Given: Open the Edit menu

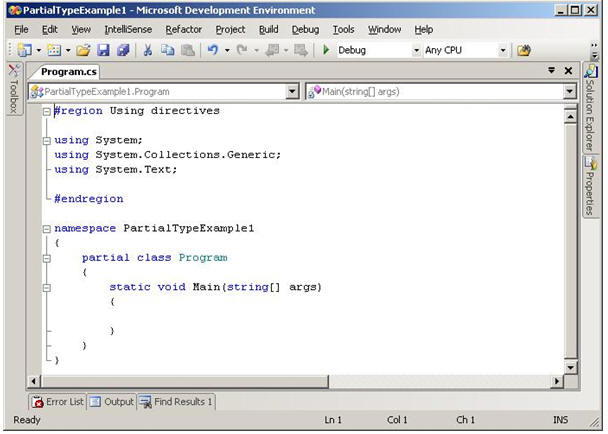Looking at the screenshot, I should point(50,30).
